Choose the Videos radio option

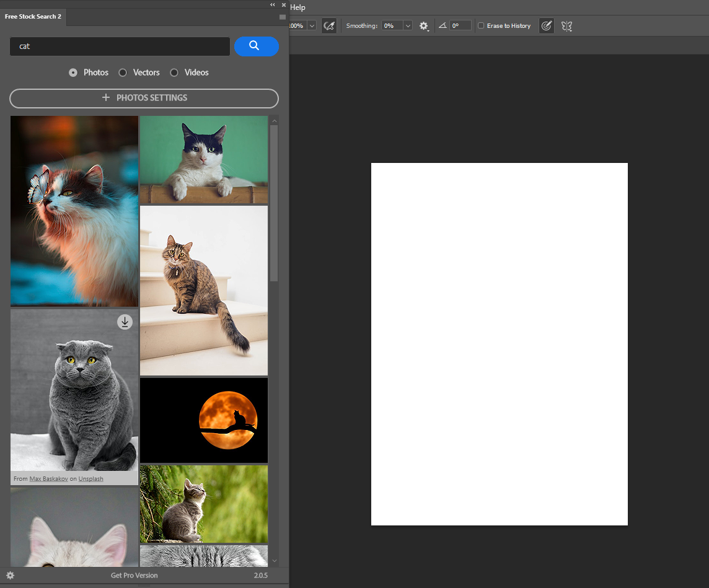click(x=174, y=72)
